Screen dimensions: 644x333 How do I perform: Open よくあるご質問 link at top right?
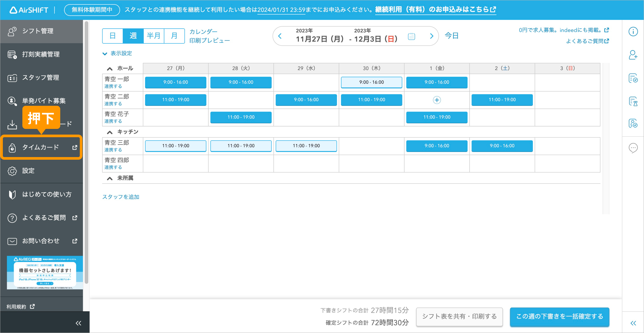click(x=587, y=41)
